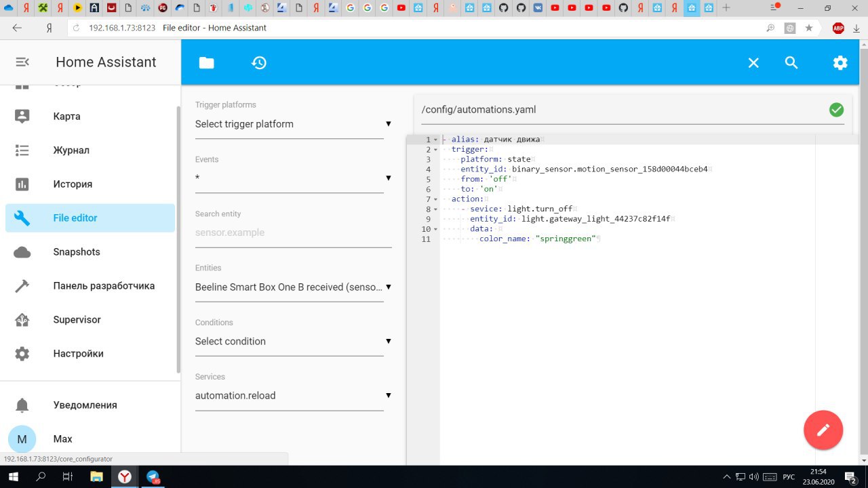The image size is (868, 488).
Task: Bookmark the page with star icon
Action: [809, 28]
